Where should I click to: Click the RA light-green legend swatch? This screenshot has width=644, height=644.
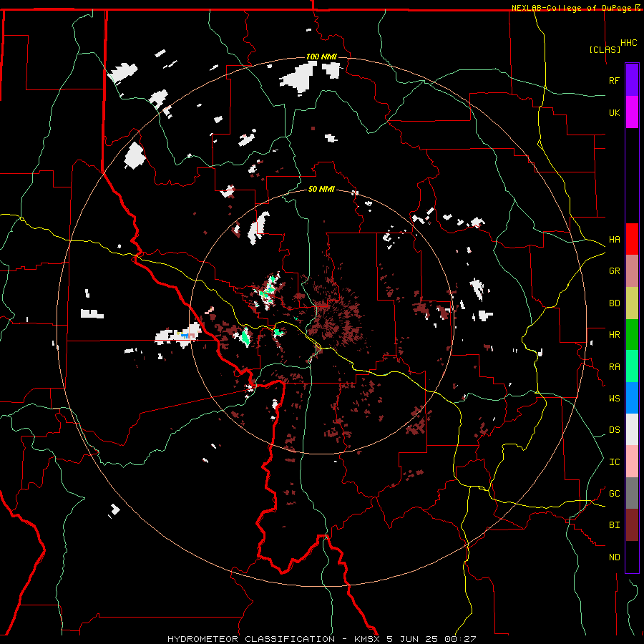pos(632,366)
